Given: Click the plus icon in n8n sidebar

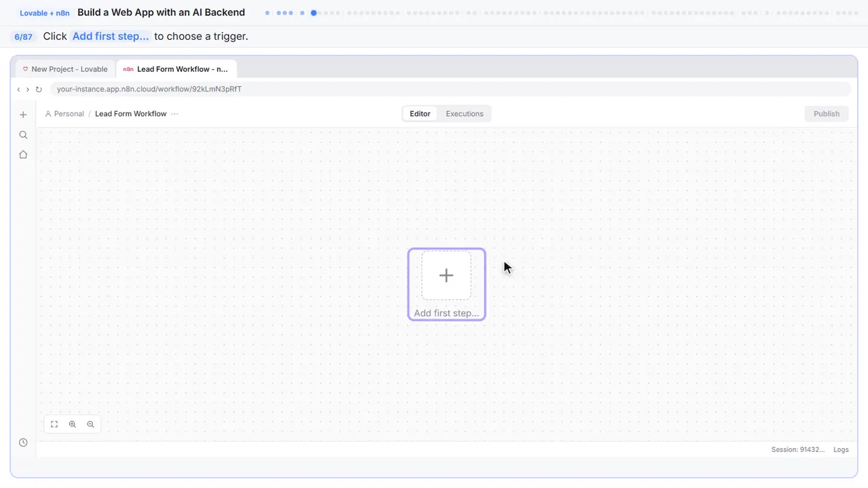Looking at the screenshot, I should coord(23,115).
